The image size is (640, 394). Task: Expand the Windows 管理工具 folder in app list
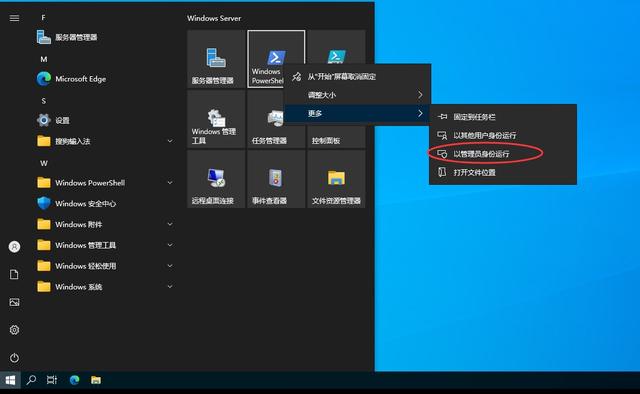tap(105, 245)
